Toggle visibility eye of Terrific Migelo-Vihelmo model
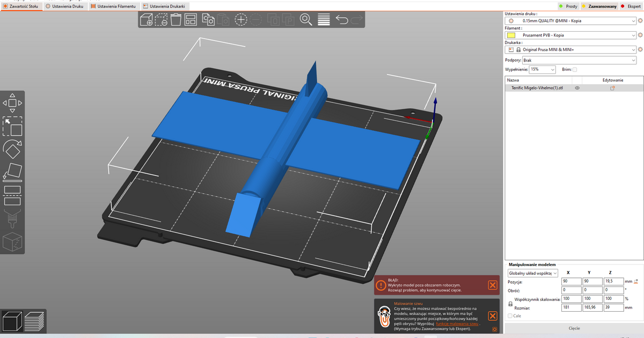Image resolution: width=644 pixels, height=338 pixels. pyautogui.click(x=577, y=88)
